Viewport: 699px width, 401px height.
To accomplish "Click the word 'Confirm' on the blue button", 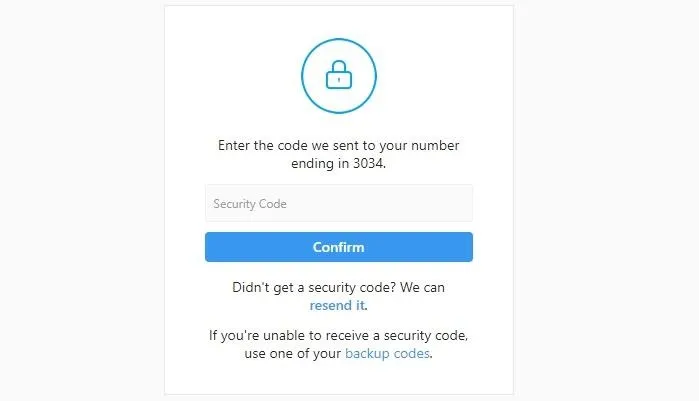I will coord(338,247).
